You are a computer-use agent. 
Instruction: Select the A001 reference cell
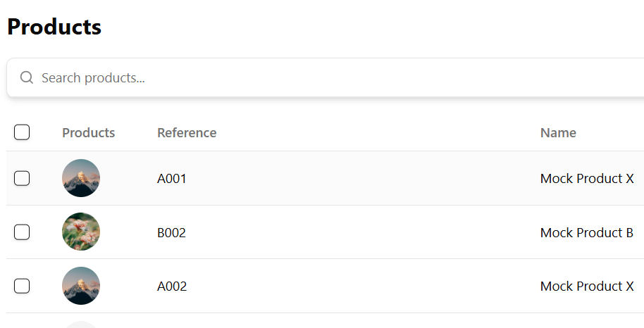(x=172, y=179)
